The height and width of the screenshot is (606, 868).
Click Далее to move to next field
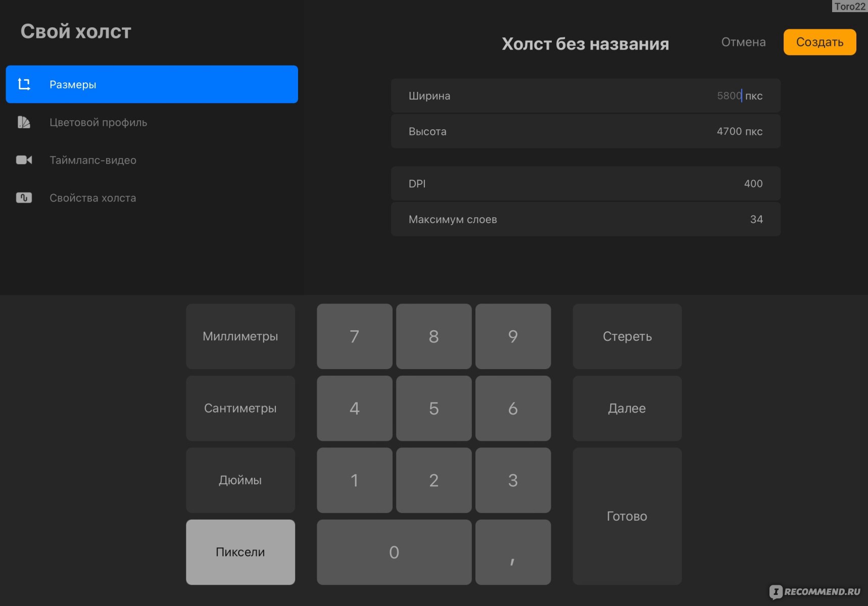tap(627, 408)
